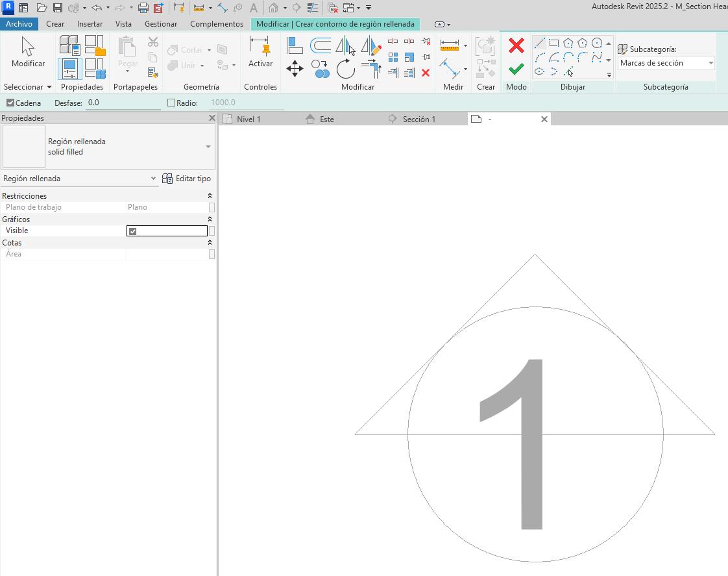Open the Subcategoría dropdown Marcas de sección

click(666, 63)
